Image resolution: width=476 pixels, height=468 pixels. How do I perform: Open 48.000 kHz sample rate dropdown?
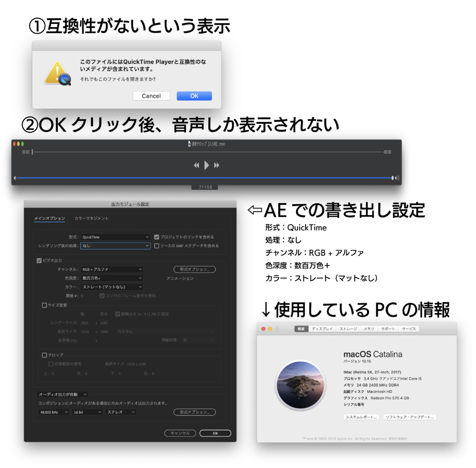[54, 412]
